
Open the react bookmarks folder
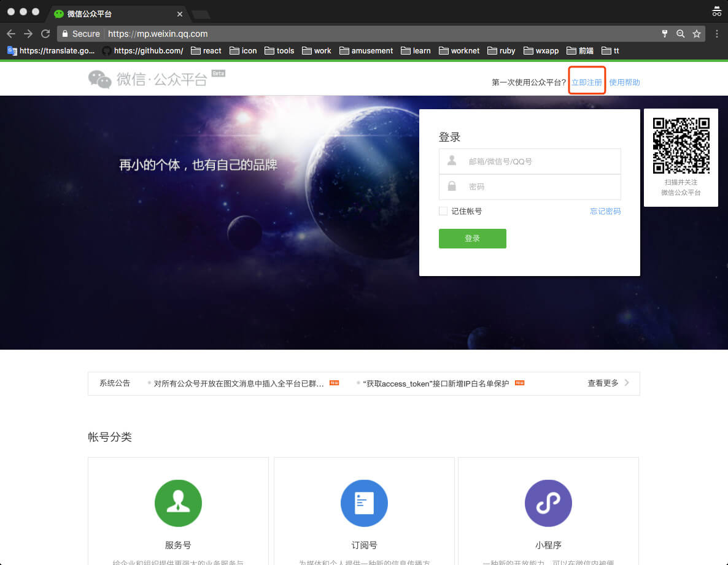(x=206, y=51)
